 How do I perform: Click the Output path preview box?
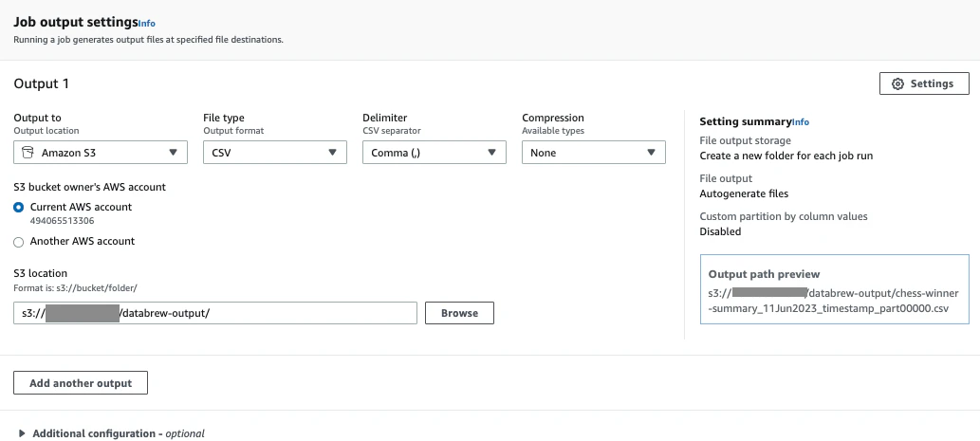pyautogui.click(x=834, y=289)
